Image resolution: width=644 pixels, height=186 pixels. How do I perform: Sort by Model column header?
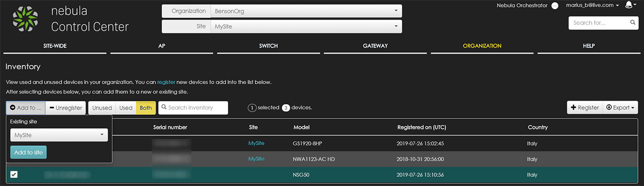pos(301,127)
